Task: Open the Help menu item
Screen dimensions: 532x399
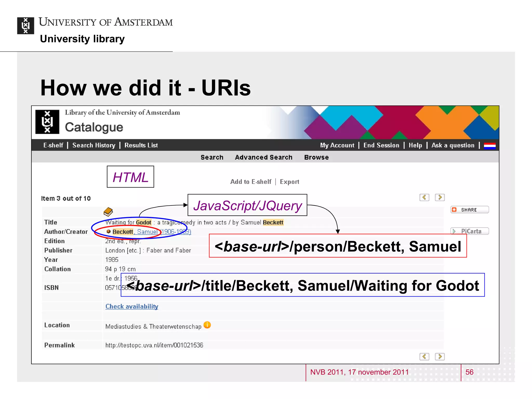Action: (x=415, y=145)
